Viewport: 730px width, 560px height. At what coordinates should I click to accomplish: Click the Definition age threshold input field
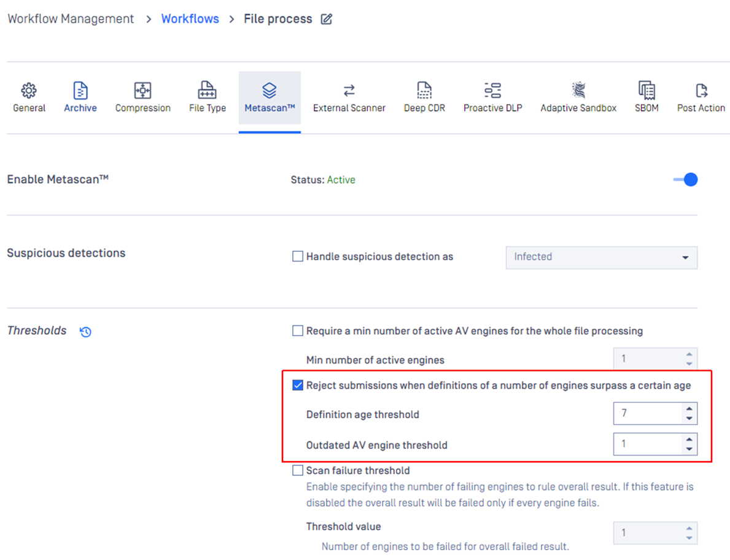click(648, 413)
